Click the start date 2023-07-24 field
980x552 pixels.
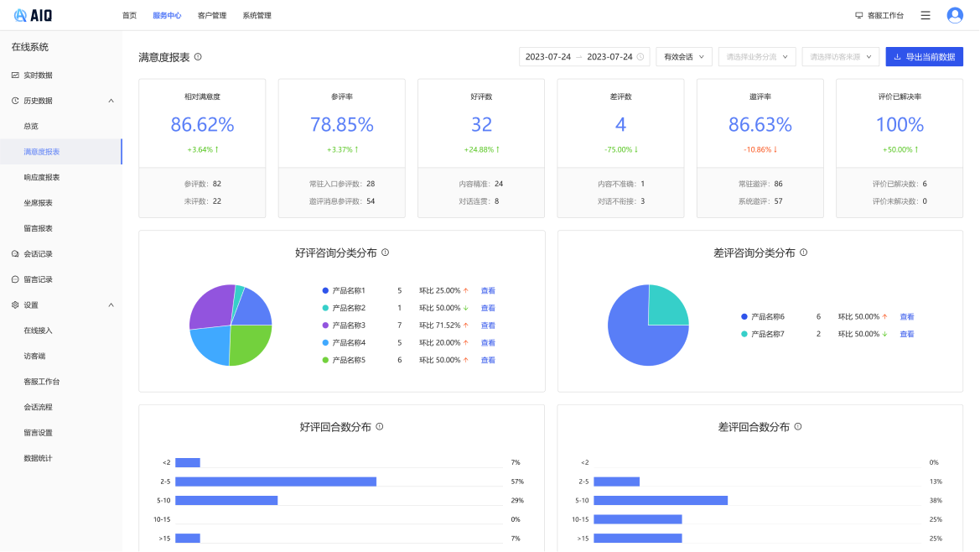pos(548,57)
